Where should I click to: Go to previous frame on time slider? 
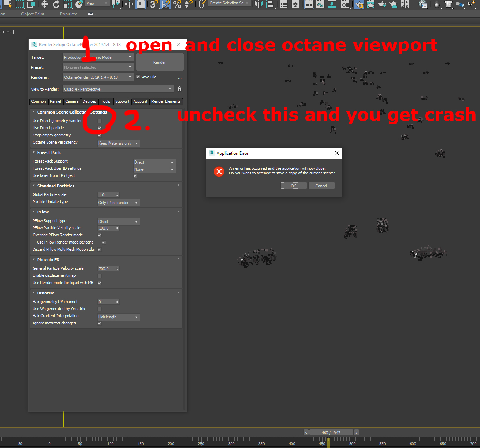[306, 433]
